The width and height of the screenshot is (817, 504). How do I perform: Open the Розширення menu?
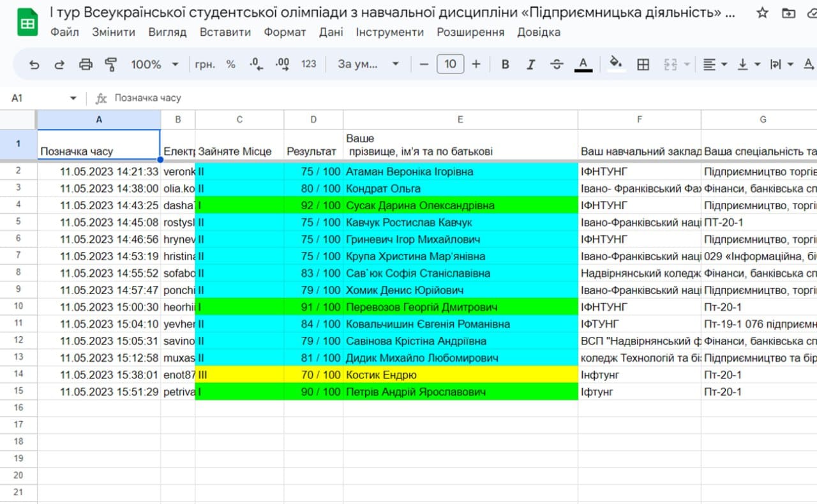(470, 32)
